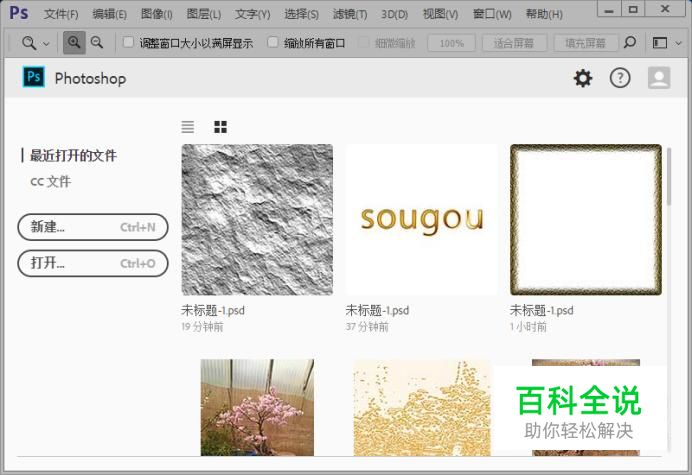Maximize the Photoshop window

pyautogui.click(x=633, y=10)
